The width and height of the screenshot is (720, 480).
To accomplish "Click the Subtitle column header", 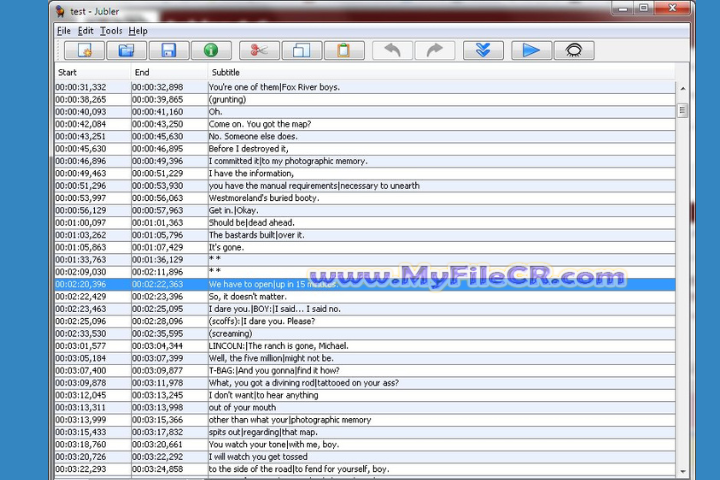I will click(x=441, y=72).
